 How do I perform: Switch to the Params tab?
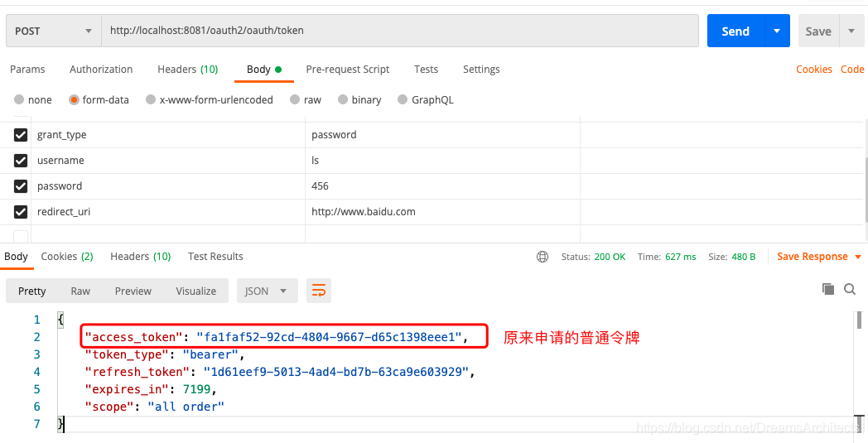(27, 70)
